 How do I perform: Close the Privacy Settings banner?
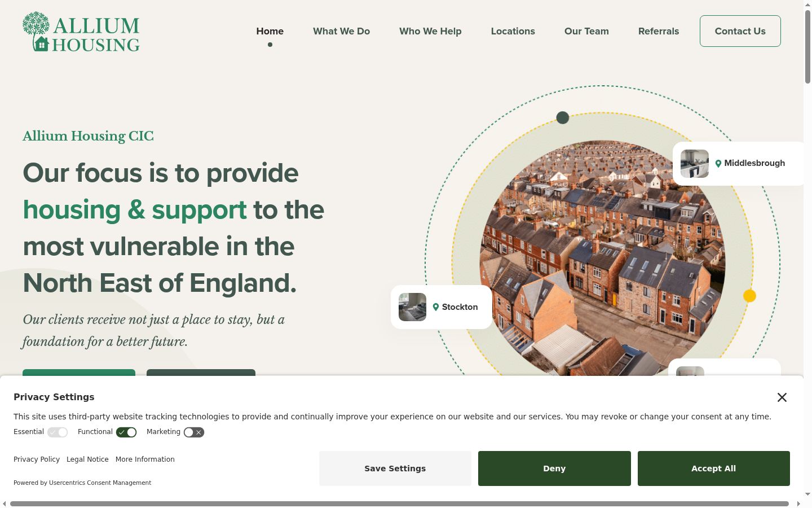pos(782,397)
